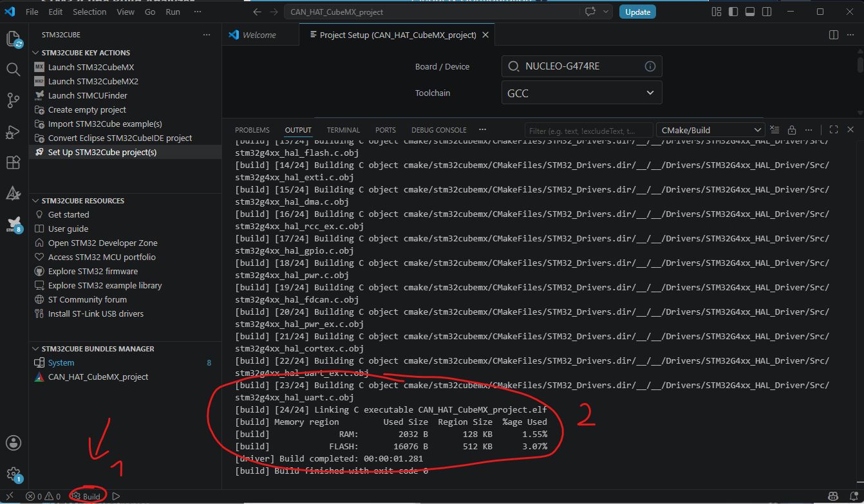Open the ST Community forum link
Image resolution: width=864 pixels, height=504 pixels.
[x=88, y=299]
